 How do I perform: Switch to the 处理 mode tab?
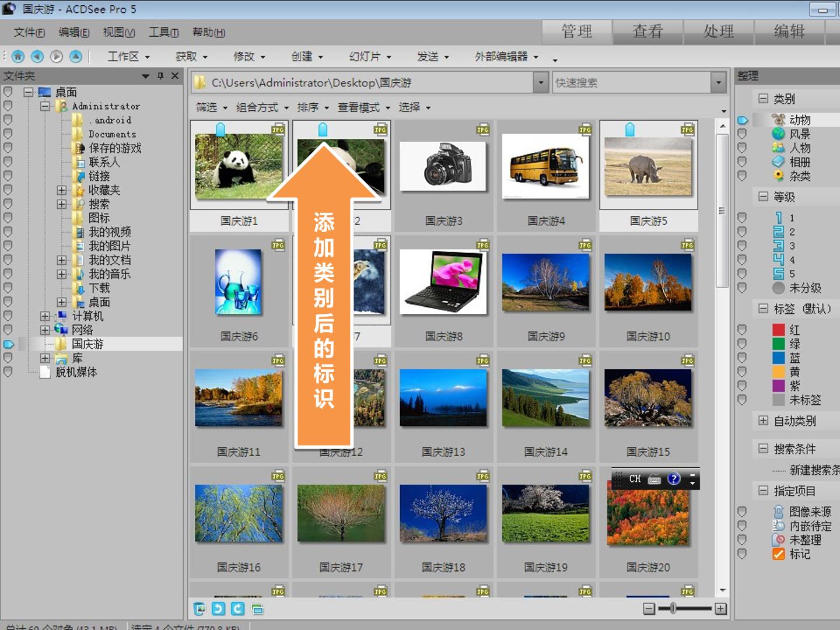coord(719,32)
